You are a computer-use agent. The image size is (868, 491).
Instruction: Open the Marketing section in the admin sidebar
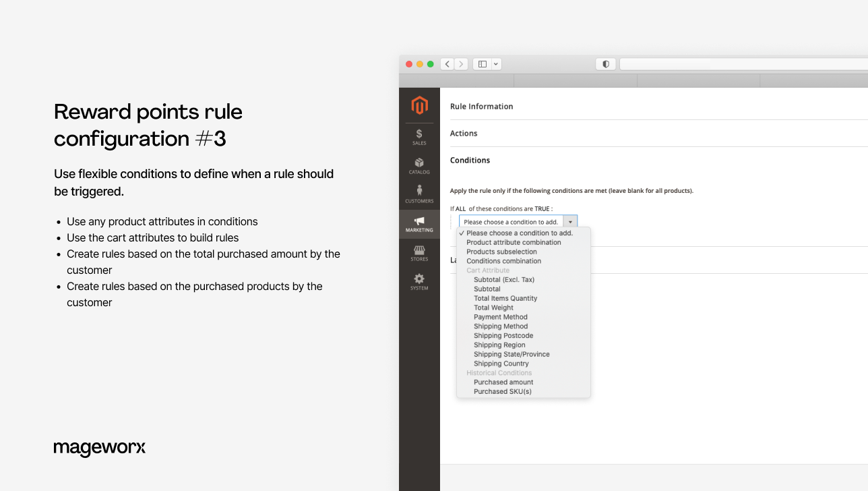(419, 224)
